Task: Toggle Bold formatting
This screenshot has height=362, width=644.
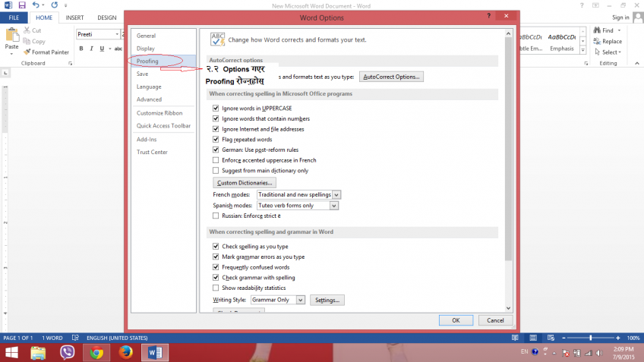Action: tap(81, 49)
